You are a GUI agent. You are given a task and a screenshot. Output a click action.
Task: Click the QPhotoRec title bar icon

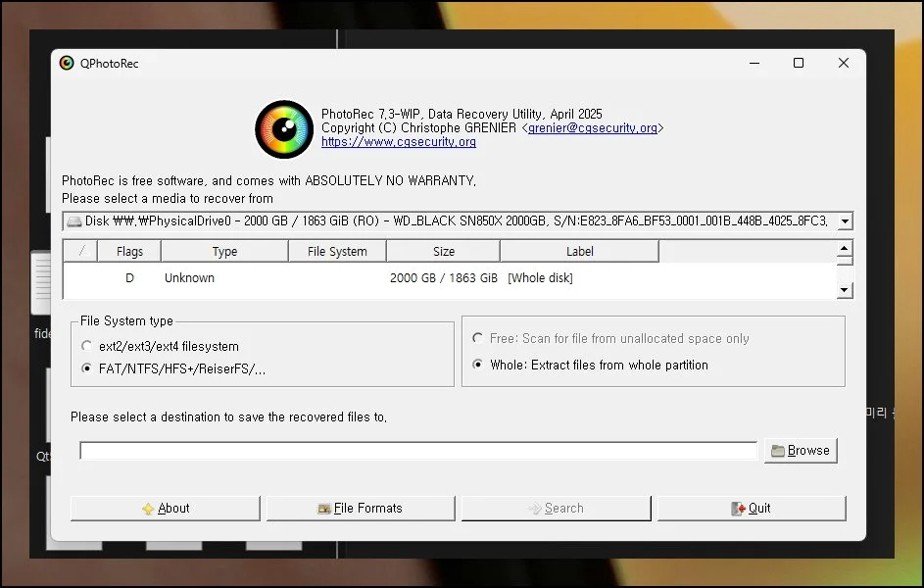(67, 64)
